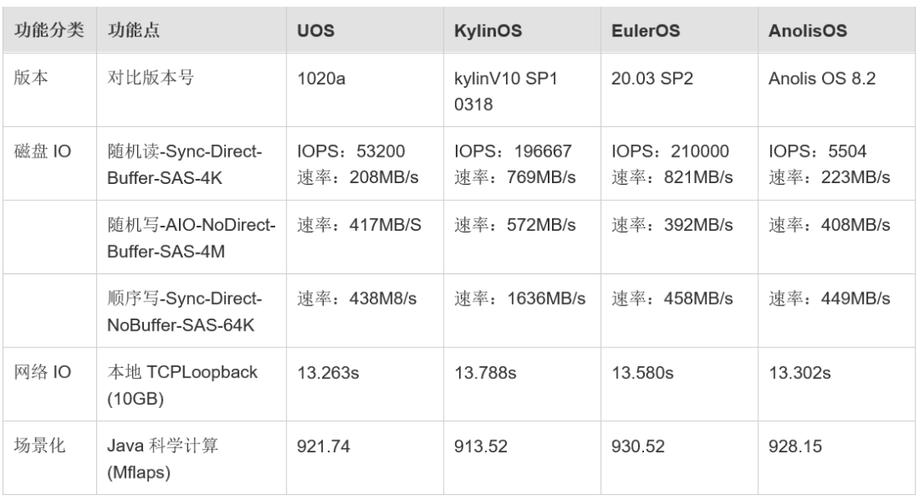Screen dimensions: 920x500
Task: Select the Anolis OS 8.2 cell
Action: [x=837, y=90]
